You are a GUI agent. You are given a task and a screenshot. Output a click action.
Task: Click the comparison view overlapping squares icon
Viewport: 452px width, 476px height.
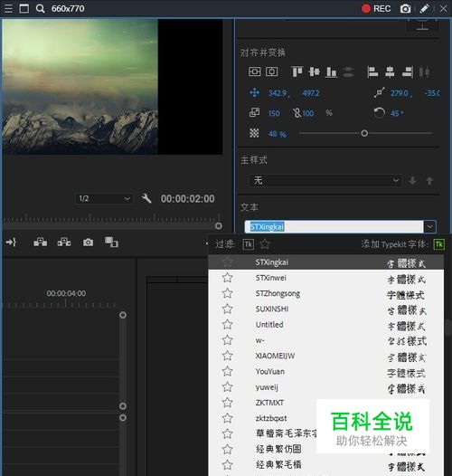coord(111,243)
